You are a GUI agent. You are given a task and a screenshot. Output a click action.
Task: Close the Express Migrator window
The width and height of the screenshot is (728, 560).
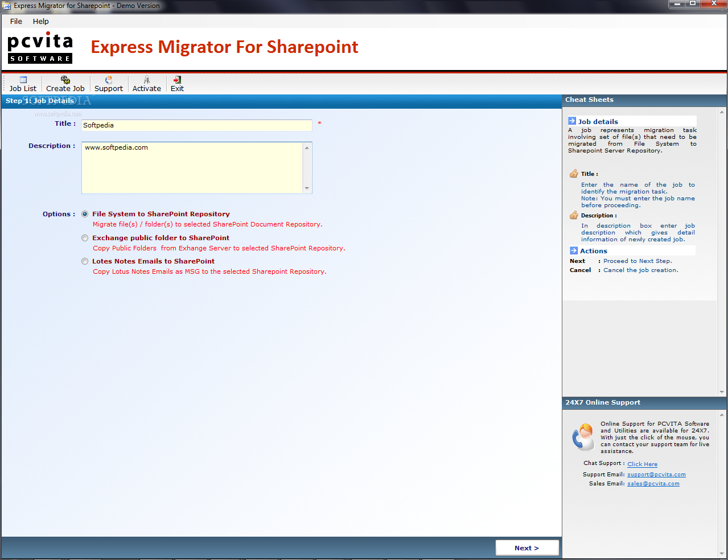click(x=714, y=4)
